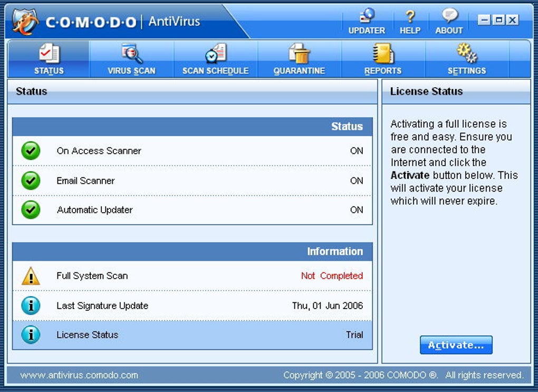The image size is (538, 392).
Task: Click the copyright notice in footer
Action: 403,375
